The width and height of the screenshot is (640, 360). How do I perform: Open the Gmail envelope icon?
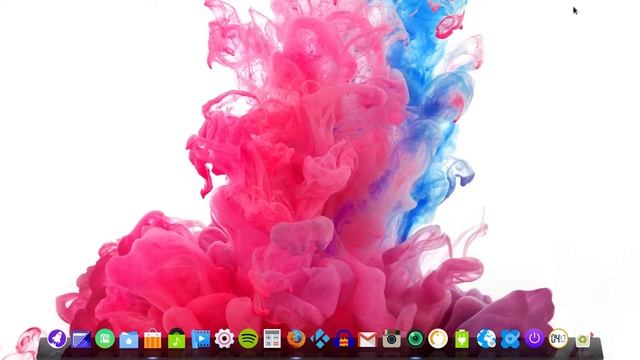pyautogui.click(x=367, y=340)
